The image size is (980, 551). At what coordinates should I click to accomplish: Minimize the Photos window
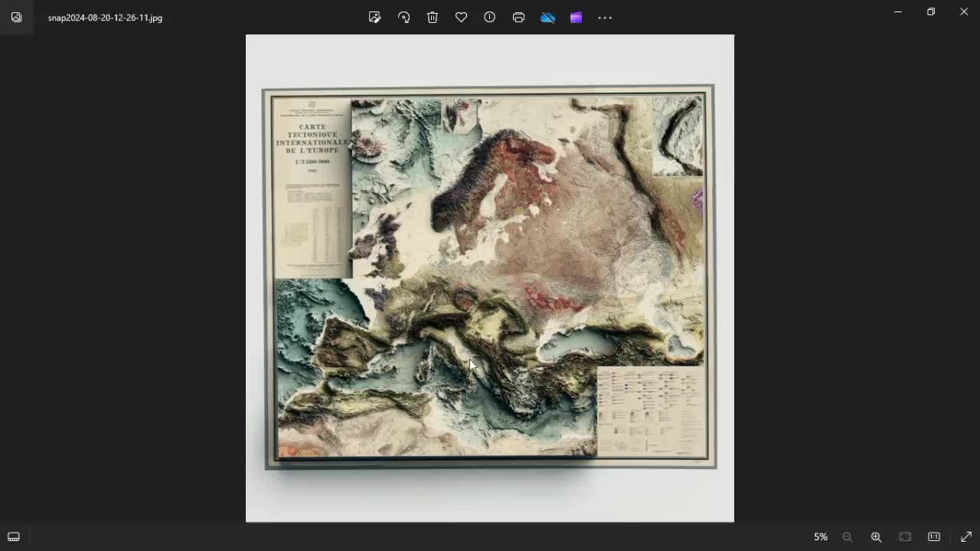[x=898, y=11]
